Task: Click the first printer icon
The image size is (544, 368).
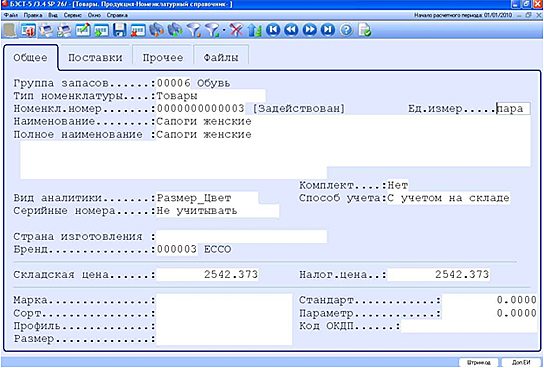Action: point(46,30)
